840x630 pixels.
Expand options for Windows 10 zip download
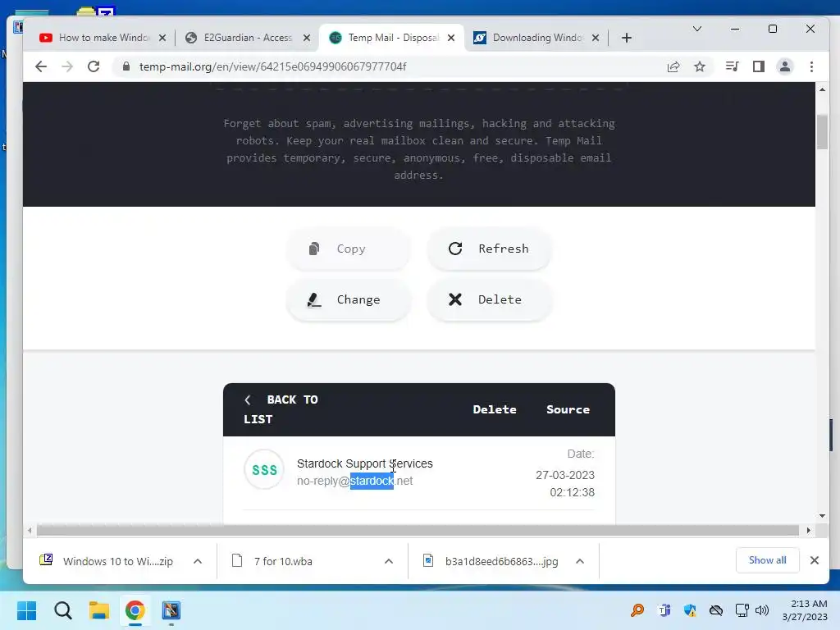tap(198, 561)
